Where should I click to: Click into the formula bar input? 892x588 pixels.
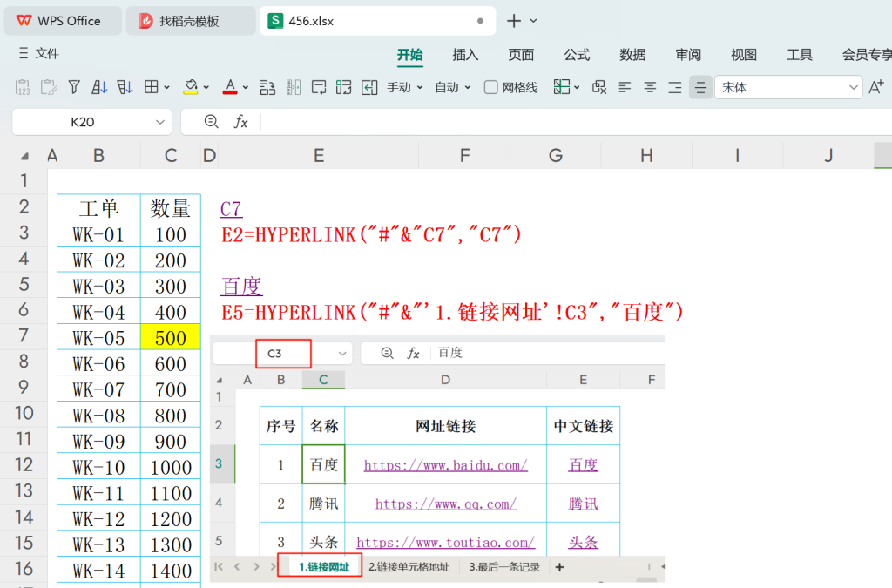pyautogui.click(x=576, y=122)
